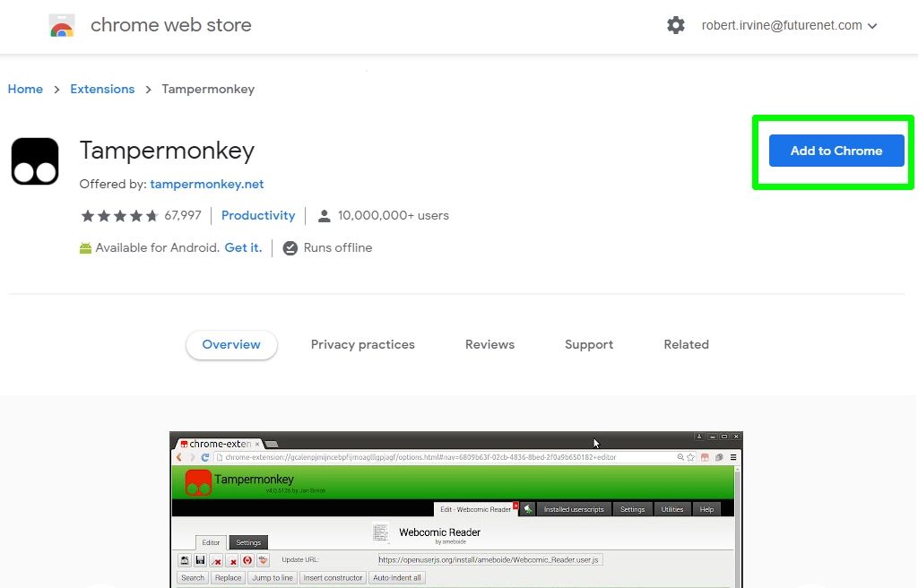Click the '10,000,000+ users' text
This screenshot has width=918, height=588.
click(x=394, y=215)
